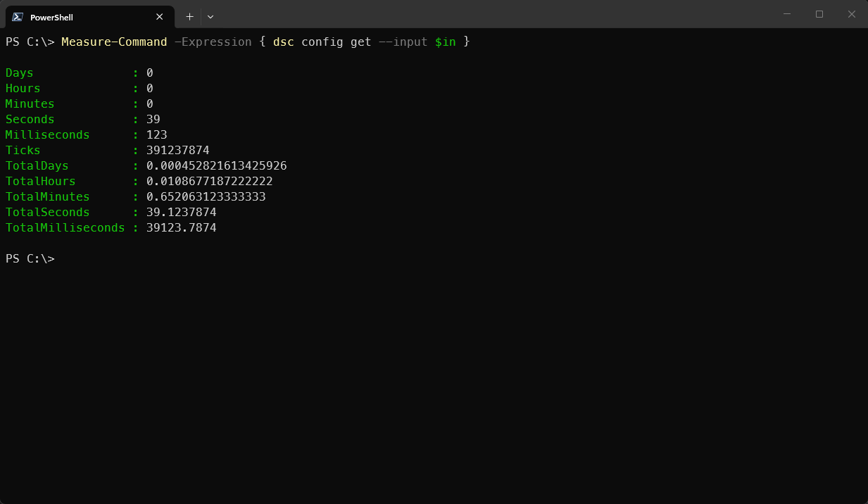The image size is (868, 504).
Task: Click the Minutes label
Action: (x=30, y=104)
